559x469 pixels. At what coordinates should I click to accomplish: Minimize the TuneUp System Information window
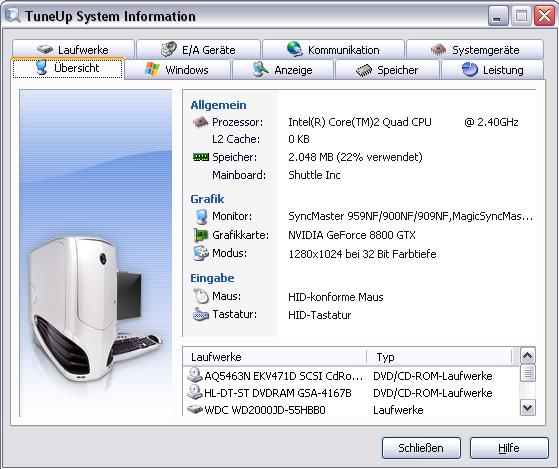pyautogui.click(x=498, y=16)
